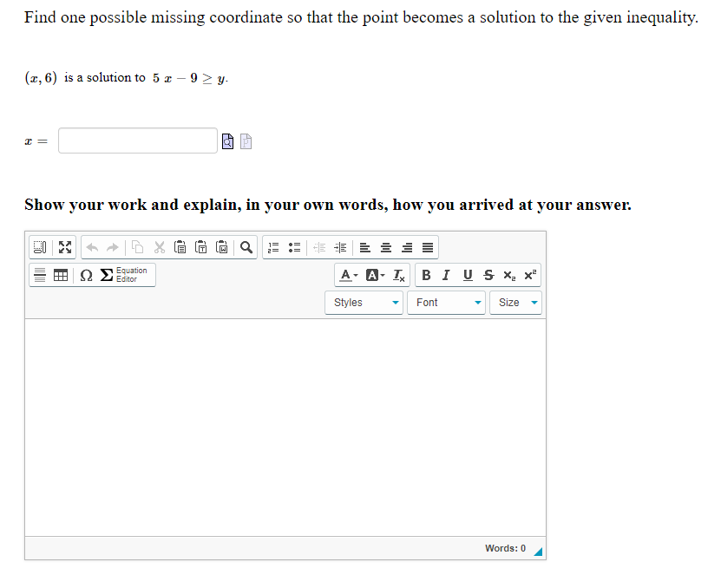Apply superscript formatting
This screenshot has width=721, height=588.
pos(530,274)
